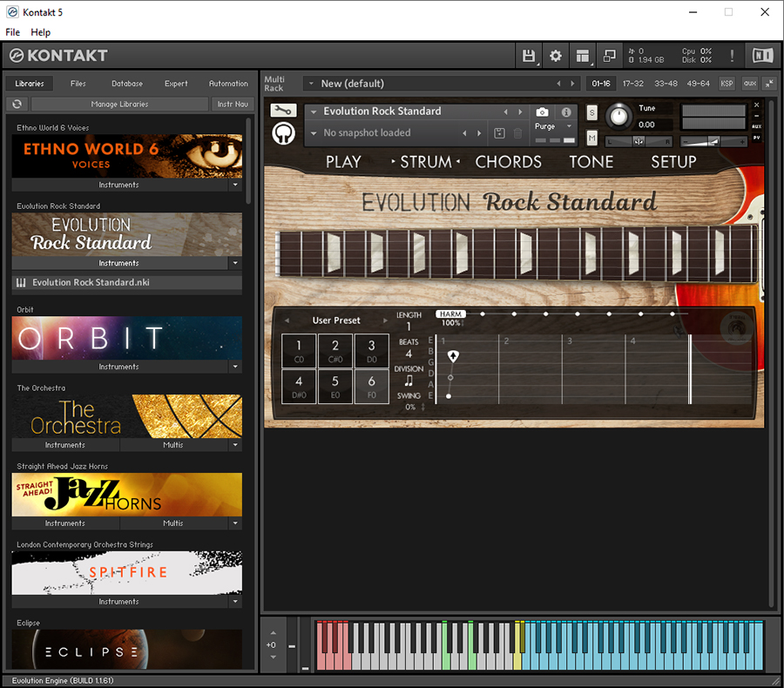784x688 pixels.
Task: Open the Purge menu dropdown
Action: click(x=569, y=126)
